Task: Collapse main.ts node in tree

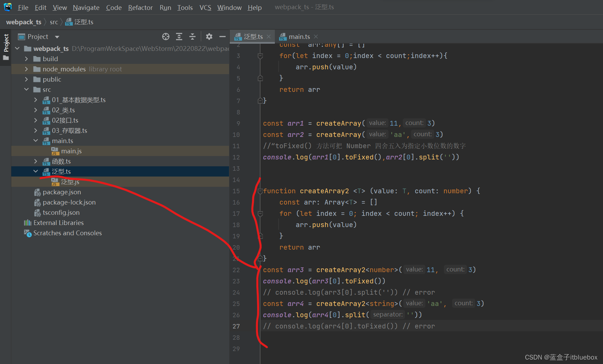Action: (36, 141)
